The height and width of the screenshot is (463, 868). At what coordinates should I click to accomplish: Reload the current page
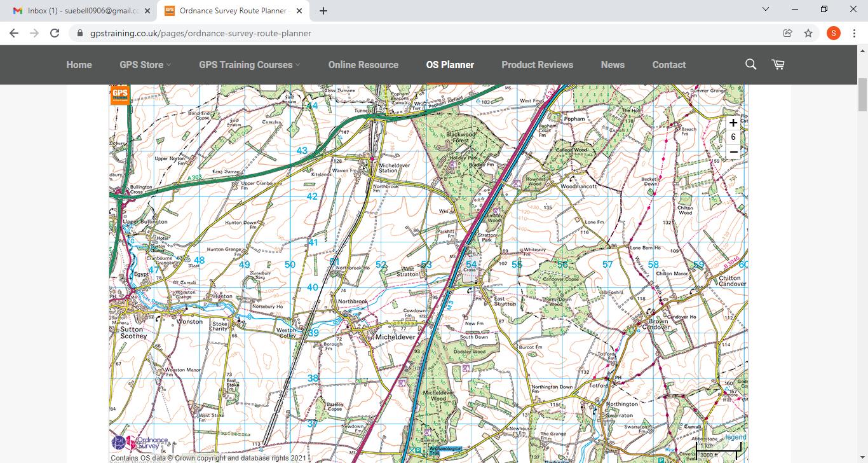point(55,33)
